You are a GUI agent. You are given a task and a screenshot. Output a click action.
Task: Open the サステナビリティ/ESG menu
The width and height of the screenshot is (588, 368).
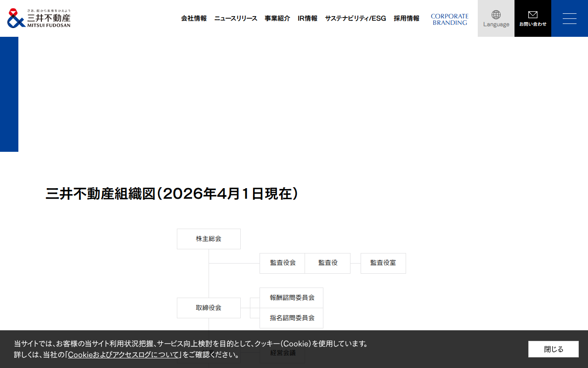point(356,18)
